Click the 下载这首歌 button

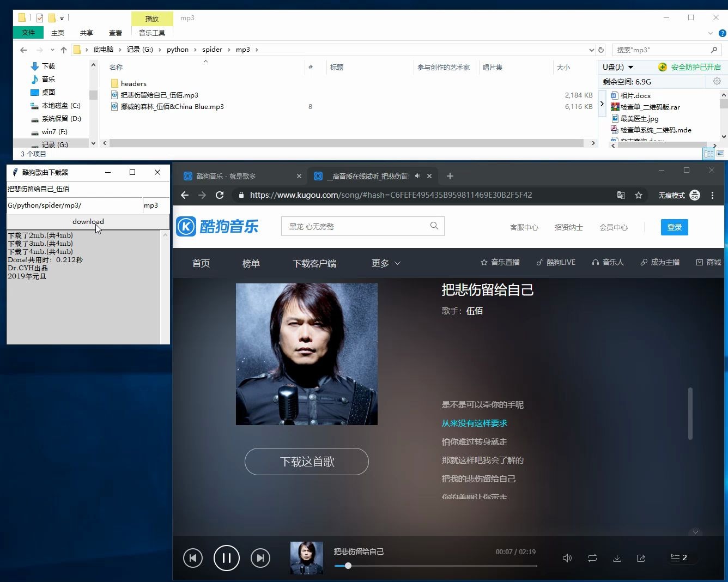click(x=307, y=462)
